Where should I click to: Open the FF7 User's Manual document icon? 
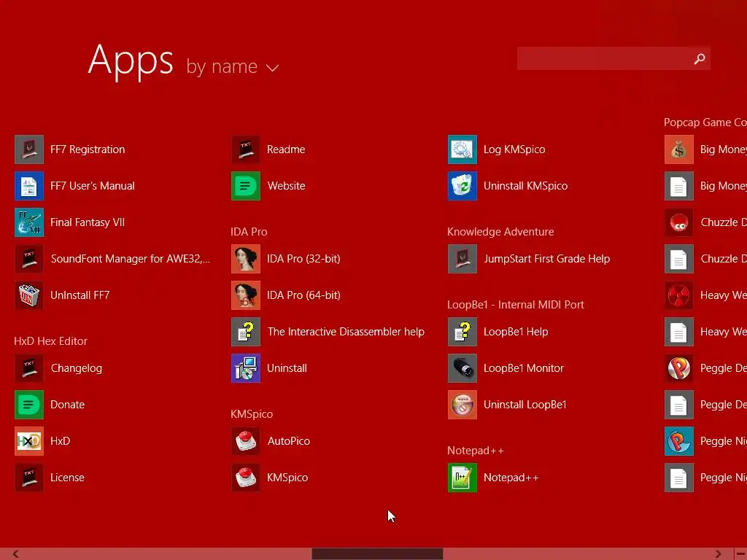pos(29,186)
